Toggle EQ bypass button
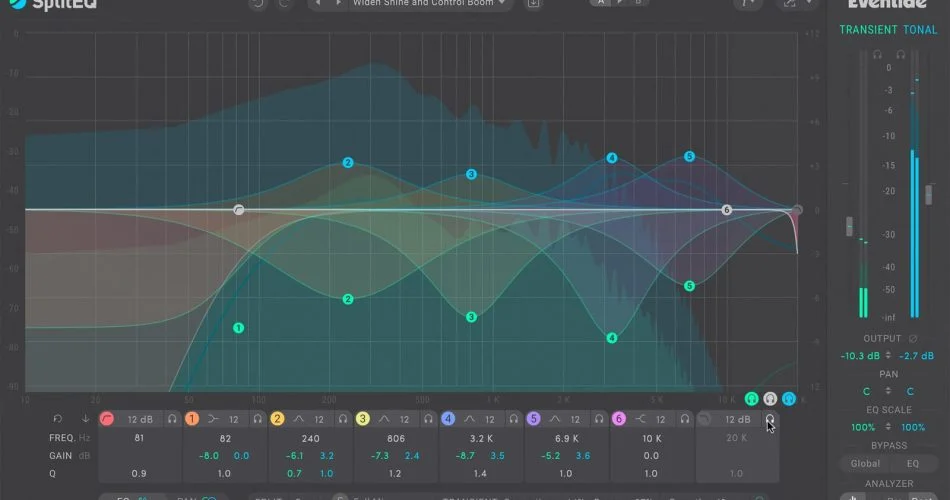This screenshot has height=500, width=950. (913, 464)
